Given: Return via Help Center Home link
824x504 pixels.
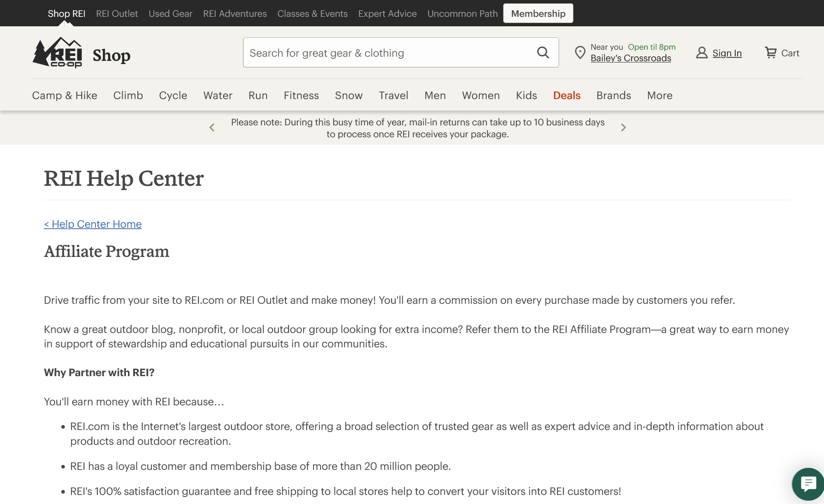Looking at the screenshot, I should click(93, 224).
